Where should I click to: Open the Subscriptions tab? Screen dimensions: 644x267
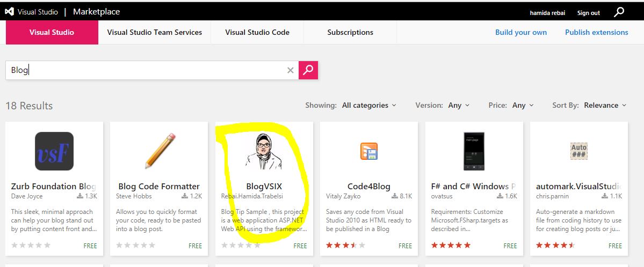(x=350, y=32)
